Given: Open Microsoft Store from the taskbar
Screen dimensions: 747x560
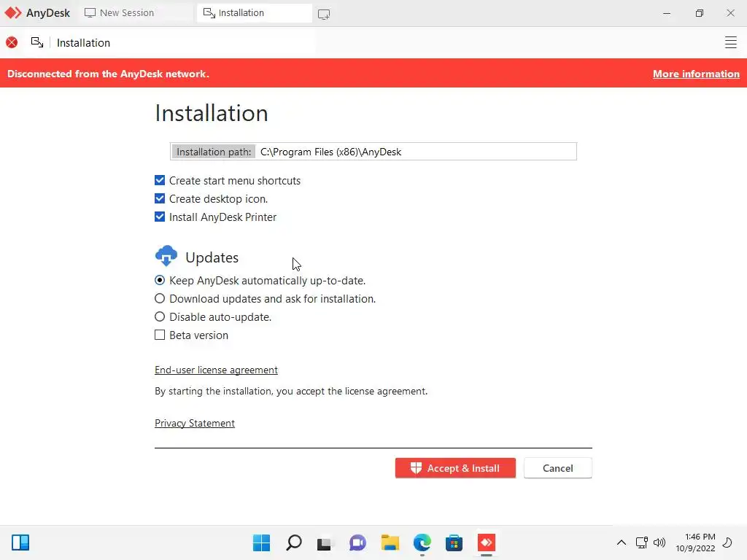Looking at the screenshot, I should tap(454, 542).
